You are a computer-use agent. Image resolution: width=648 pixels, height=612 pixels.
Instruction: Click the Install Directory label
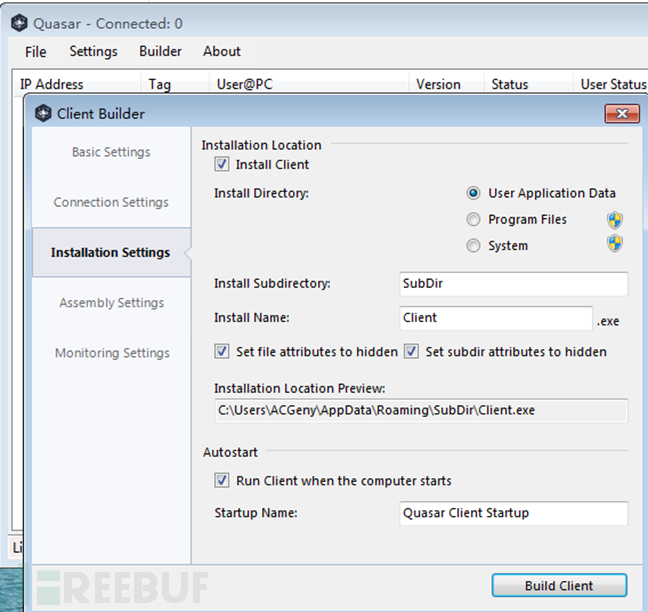[261, 193]
